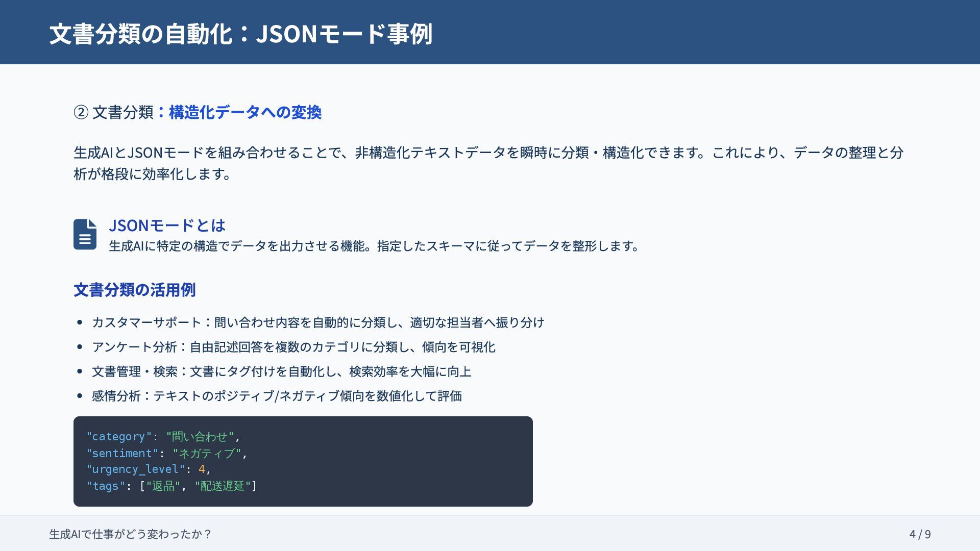Click the "category" key in code block
This screenshot has width=980, height=551.
tap(119, 437)
